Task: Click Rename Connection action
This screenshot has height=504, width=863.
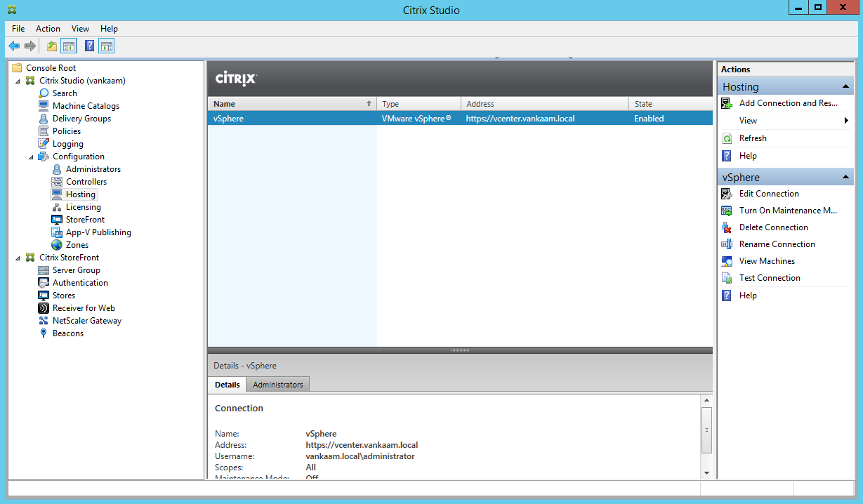Action: pos(777,244)
